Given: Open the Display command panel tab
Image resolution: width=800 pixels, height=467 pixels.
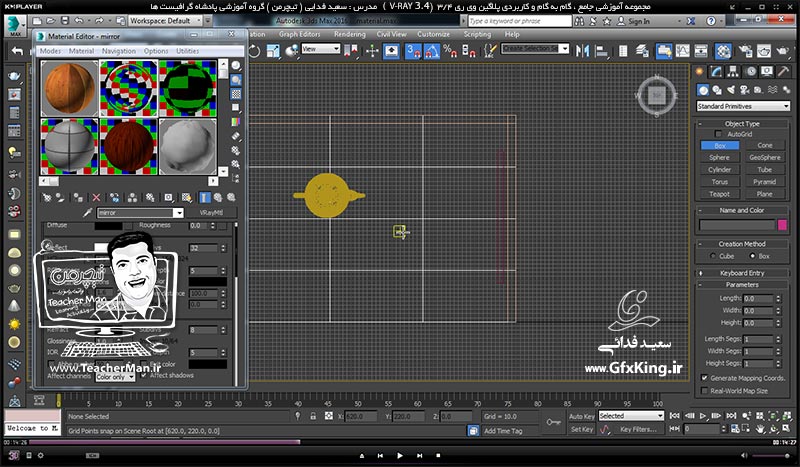Looking at the screenshot, I should (x=767, y=71).
